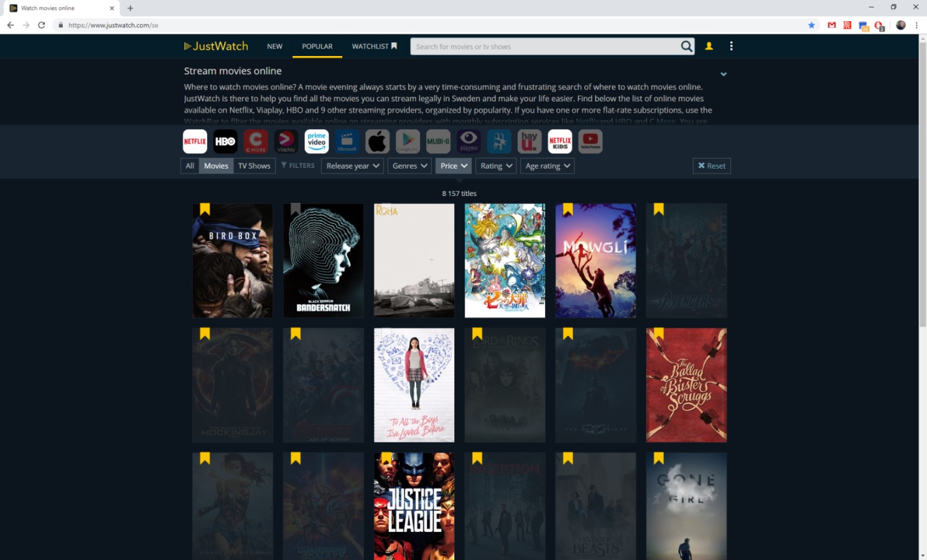Screen dimensions: 927x560
Task: Toggle watchlist bookmark on Lord of the Rings
Action: 477,334
